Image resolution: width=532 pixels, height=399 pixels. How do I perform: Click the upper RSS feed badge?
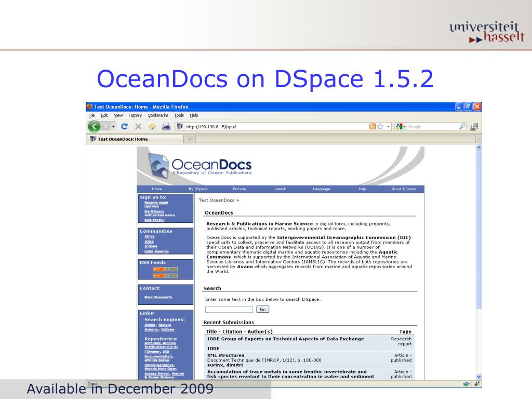coord(165,269)
